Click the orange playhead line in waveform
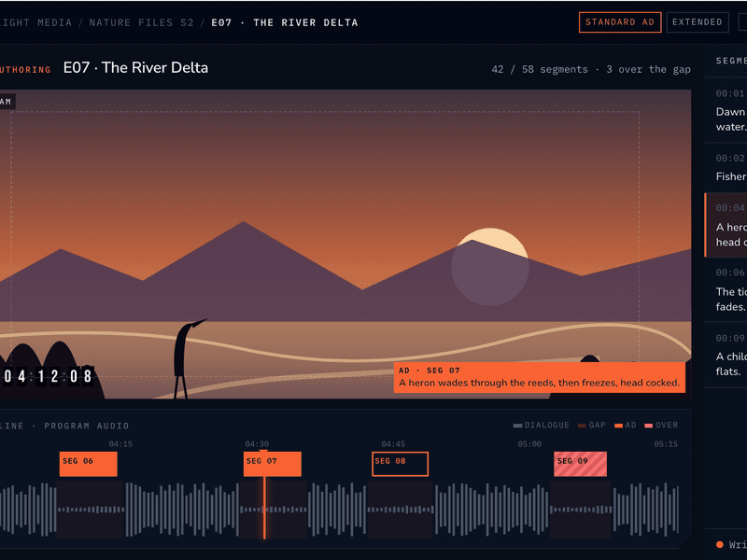 click(264, 508)
